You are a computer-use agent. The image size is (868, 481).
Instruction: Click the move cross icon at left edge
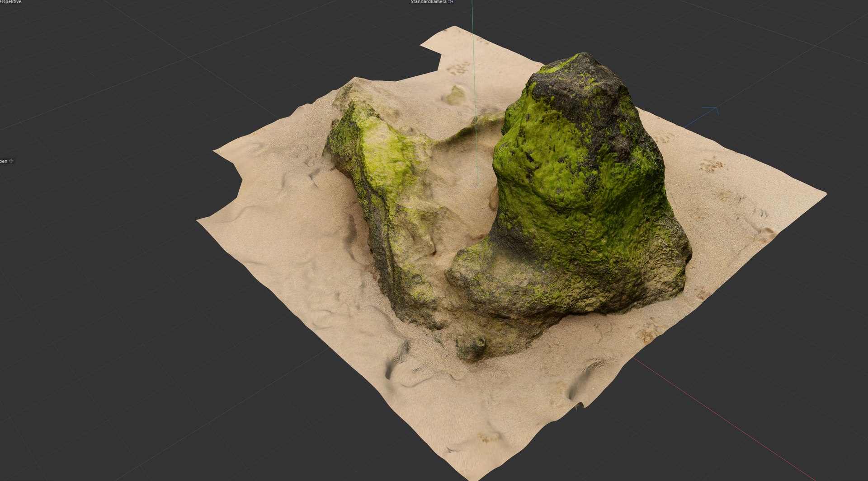[11, 161]
